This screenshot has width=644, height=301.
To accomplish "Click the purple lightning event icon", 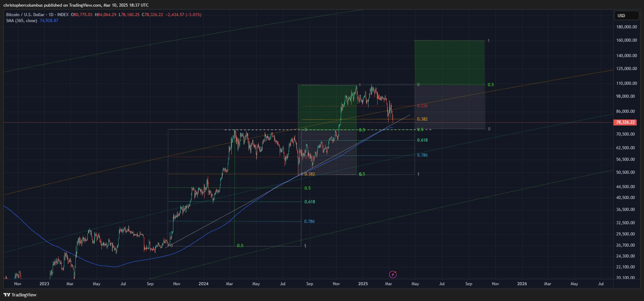I will click(393, 274).
